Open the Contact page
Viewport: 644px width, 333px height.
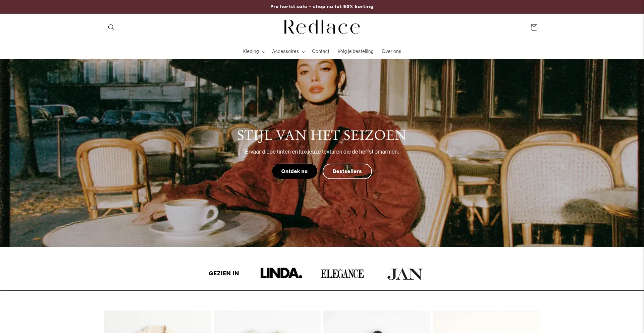click(x=321, y=51)
